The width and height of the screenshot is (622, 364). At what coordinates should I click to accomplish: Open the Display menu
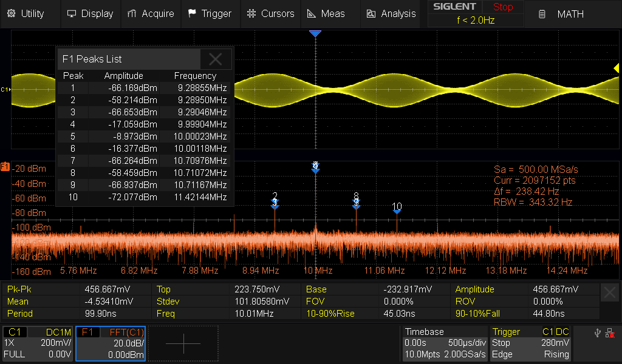[90, 13]
